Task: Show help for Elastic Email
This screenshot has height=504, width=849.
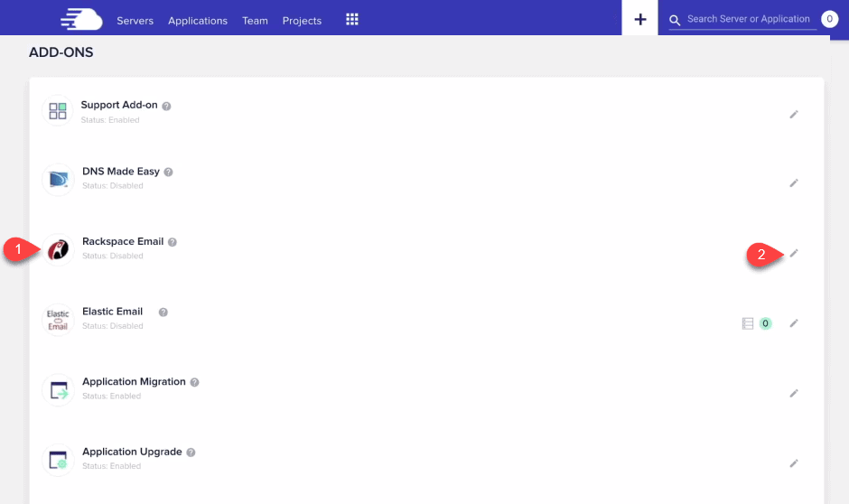Action: (163, 313)
